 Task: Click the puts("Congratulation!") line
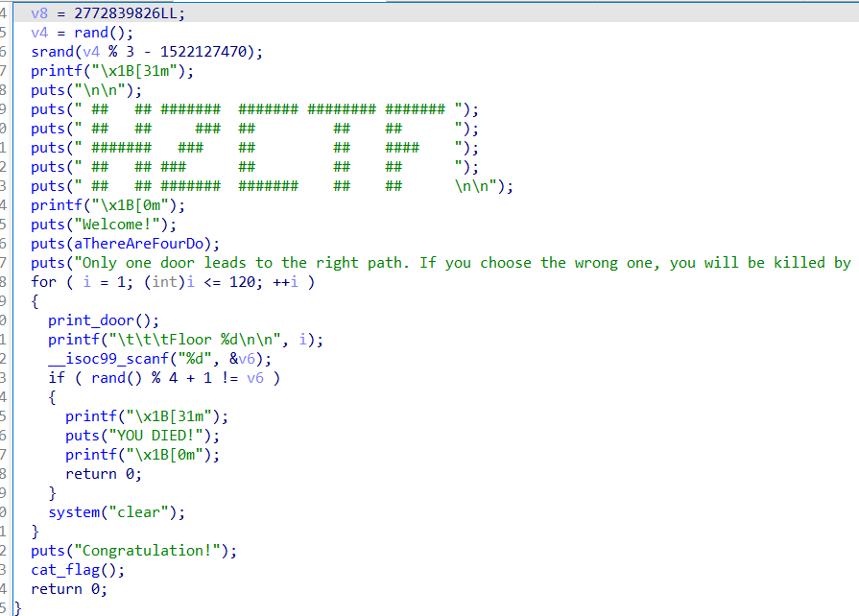tap(133, 551)
